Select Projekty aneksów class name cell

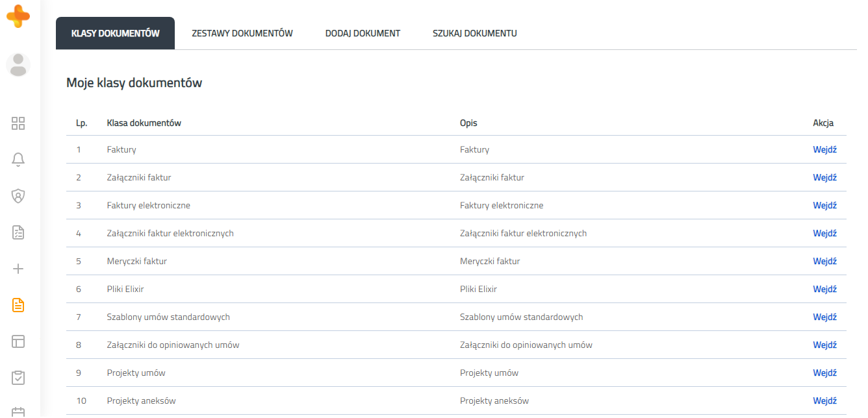141,401
